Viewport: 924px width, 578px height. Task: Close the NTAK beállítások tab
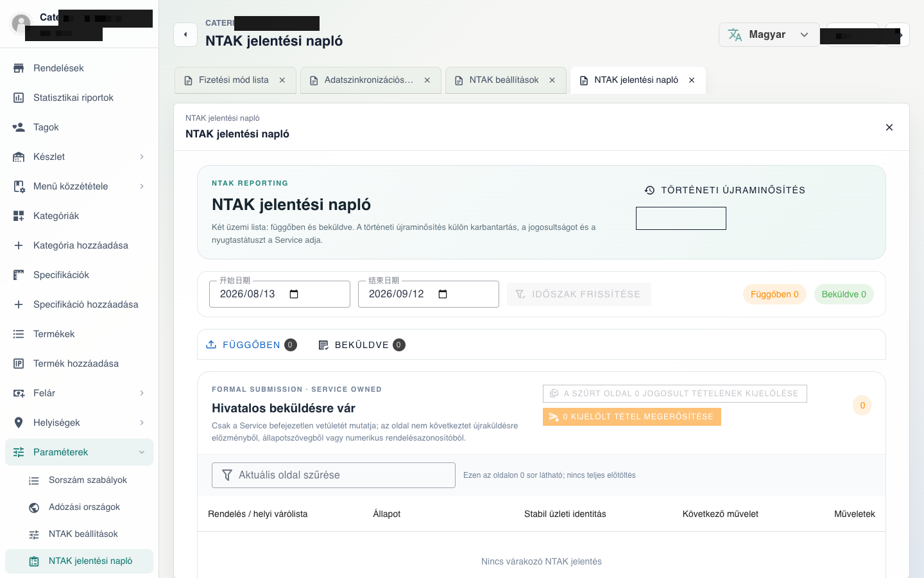coord(552,80)
